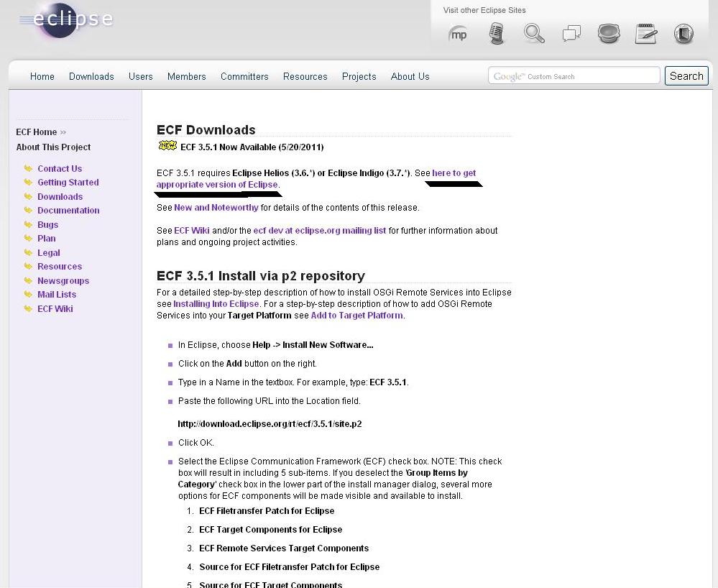Viewport: 718px width, 588px height.
Task: Click the arrow icon beside Legal
Action: pos(29,252)
